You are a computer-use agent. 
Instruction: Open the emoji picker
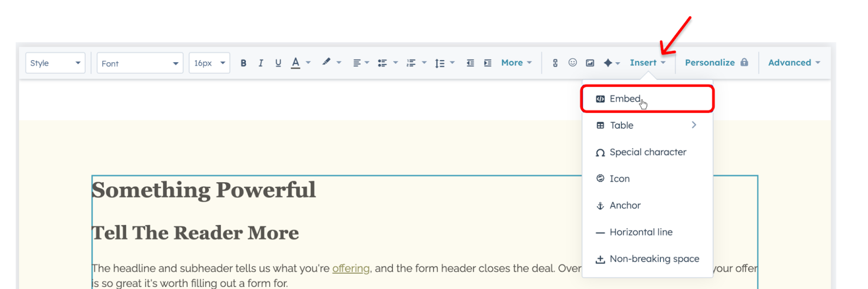572,63
